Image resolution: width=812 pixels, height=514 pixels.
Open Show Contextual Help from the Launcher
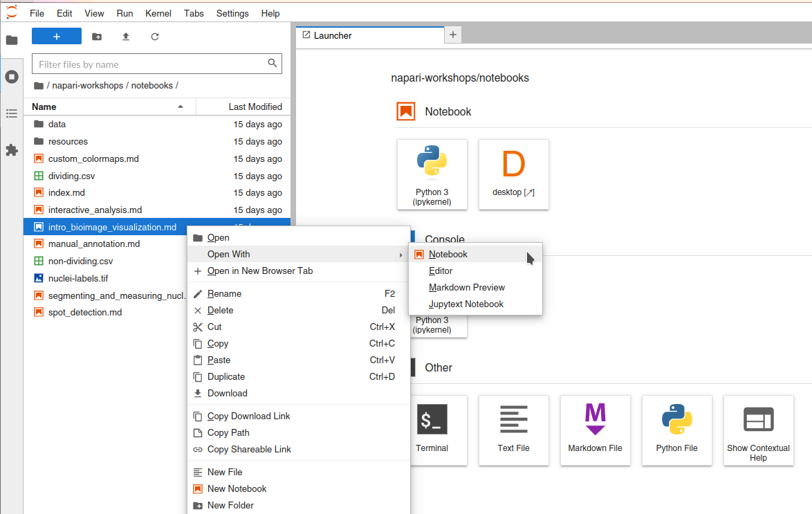(x=758, y=430)
